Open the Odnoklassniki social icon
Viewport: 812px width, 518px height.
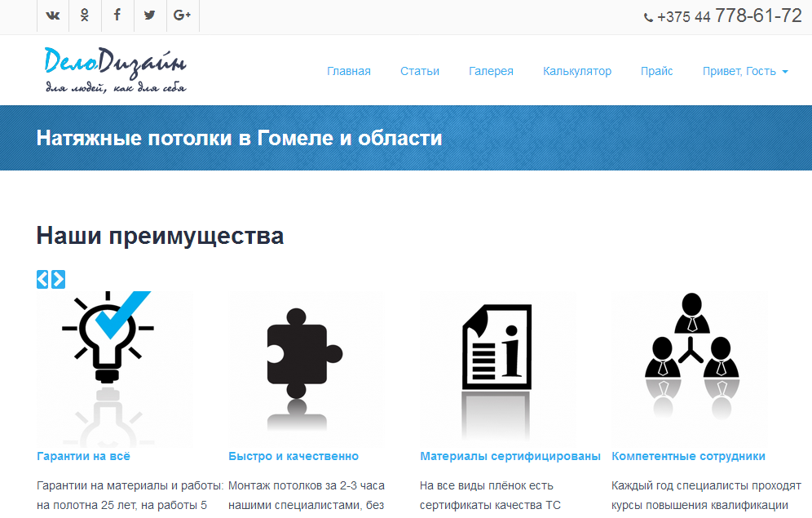tap(85, 15)
